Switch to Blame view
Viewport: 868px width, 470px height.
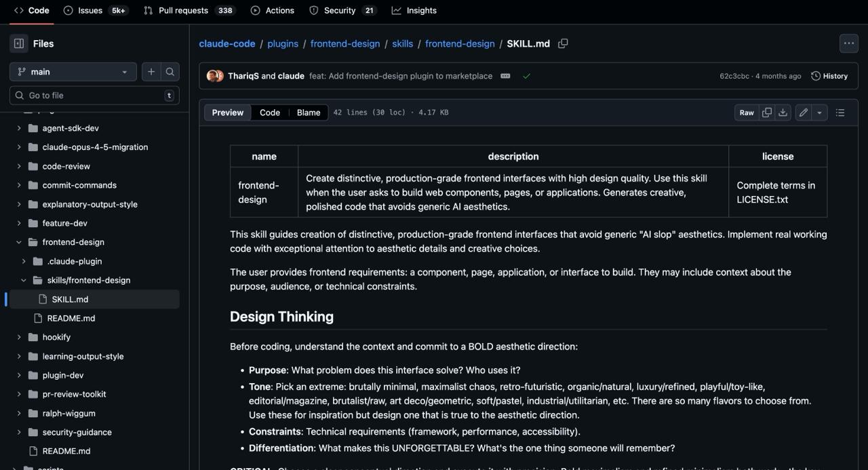pos(309,113)
